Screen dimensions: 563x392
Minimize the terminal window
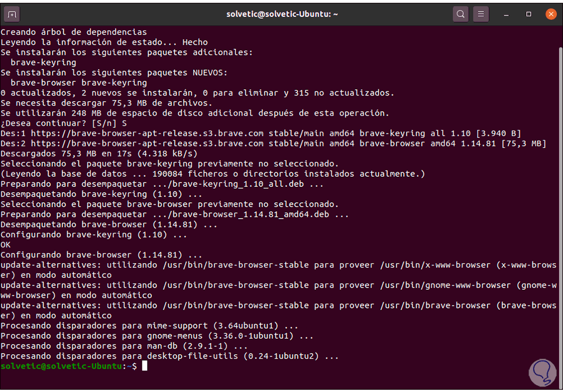point(507,14)
